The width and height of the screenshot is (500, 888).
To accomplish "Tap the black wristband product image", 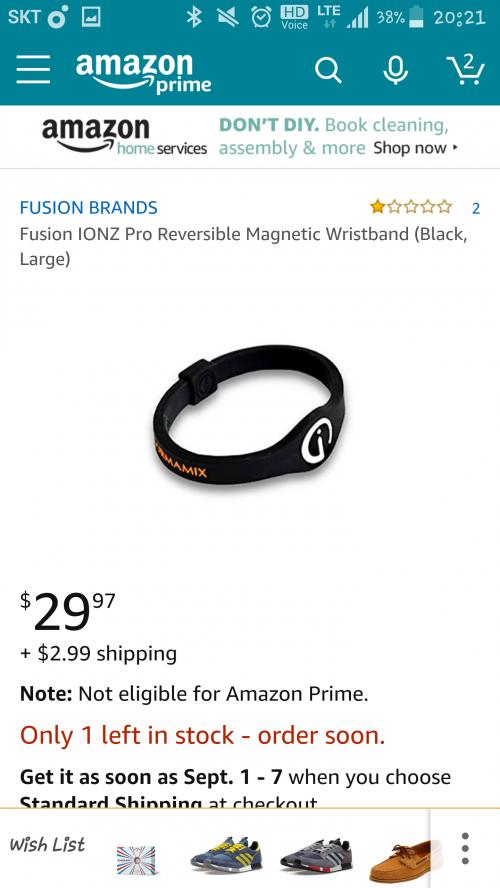I will pyautogui.click(x=249, y=415).
